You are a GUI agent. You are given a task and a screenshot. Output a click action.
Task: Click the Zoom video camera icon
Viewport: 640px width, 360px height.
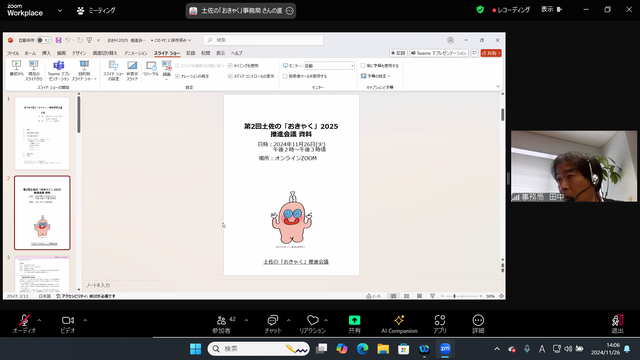click(x=68, y=320)
